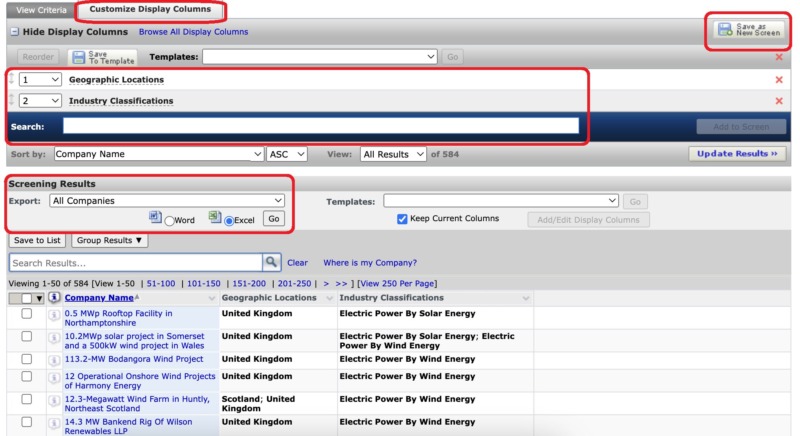Click the red X in Templates row
The image size is (800, 436).
[779, 57]
